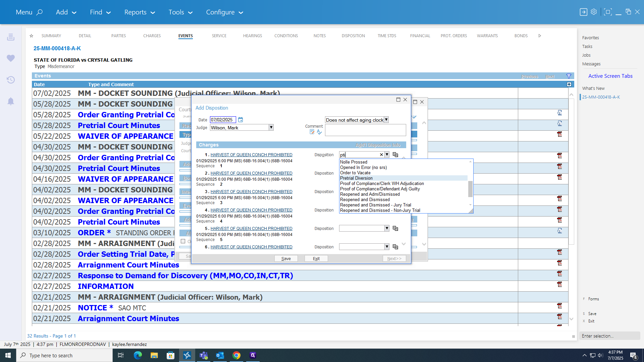Toggle the charge 1 Disposition dropdown arrow
The width and height of the screenshot is (644, 362).
(x=387, y=155)
